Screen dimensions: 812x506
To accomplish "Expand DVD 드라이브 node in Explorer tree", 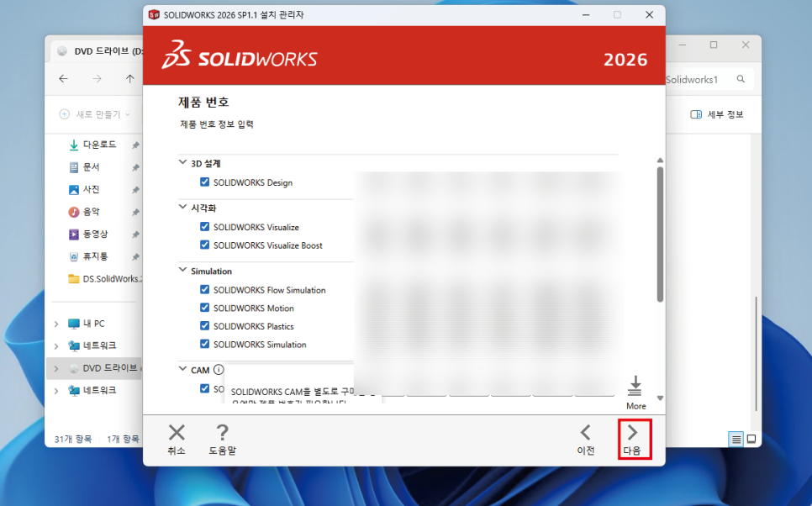I will [56, 368].
